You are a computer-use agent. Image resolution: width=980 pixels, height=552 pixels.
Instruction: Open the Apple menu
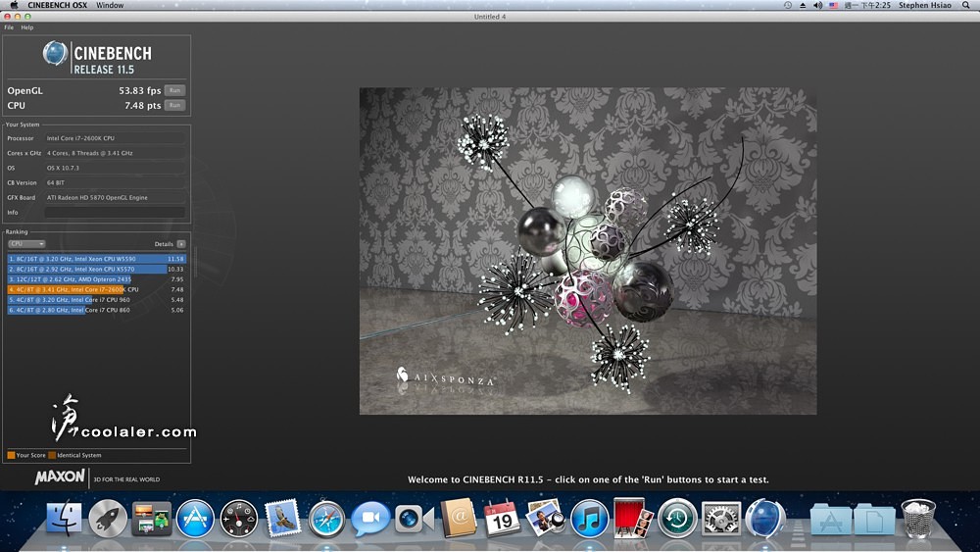pyautogui.click(x=14, y=5)
